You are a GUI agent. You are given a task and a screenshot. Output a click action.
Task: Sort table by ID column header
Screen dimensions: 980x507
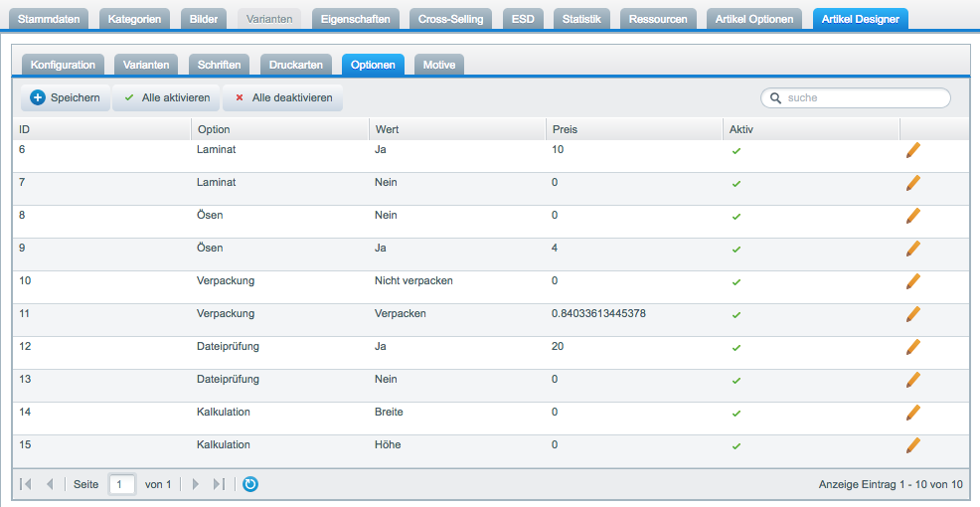pyautogui.click(x=25, y=129)
